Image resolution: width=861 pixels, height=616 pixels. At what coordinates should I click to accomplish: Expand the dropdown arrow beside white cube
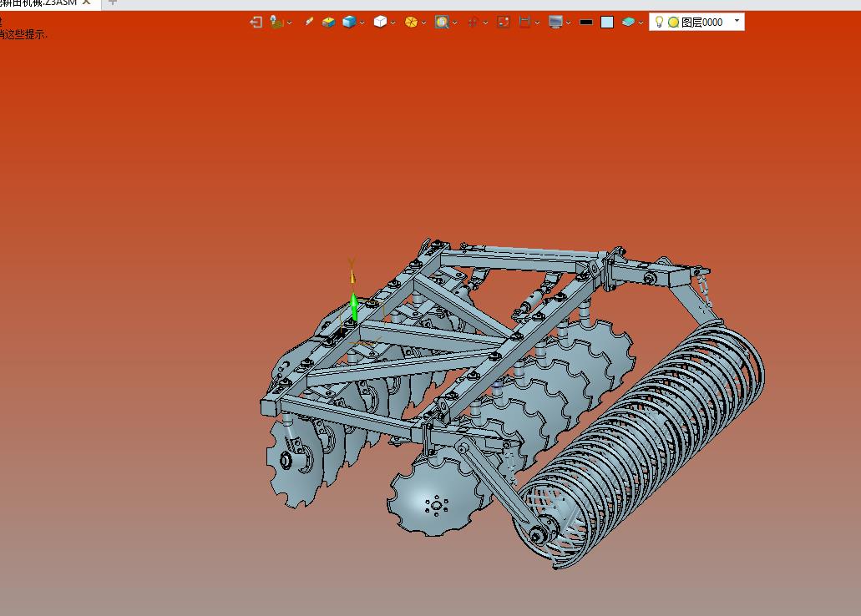coord(393,23)
